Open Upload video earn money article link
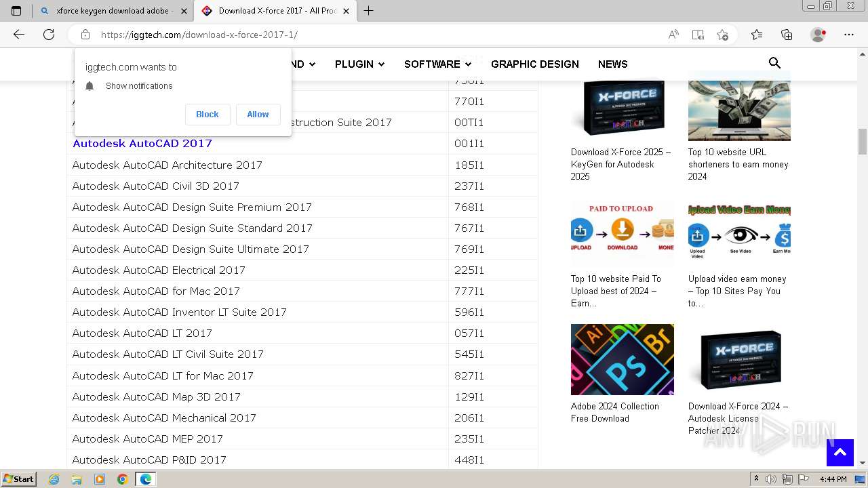 click(x=737, y=291)
